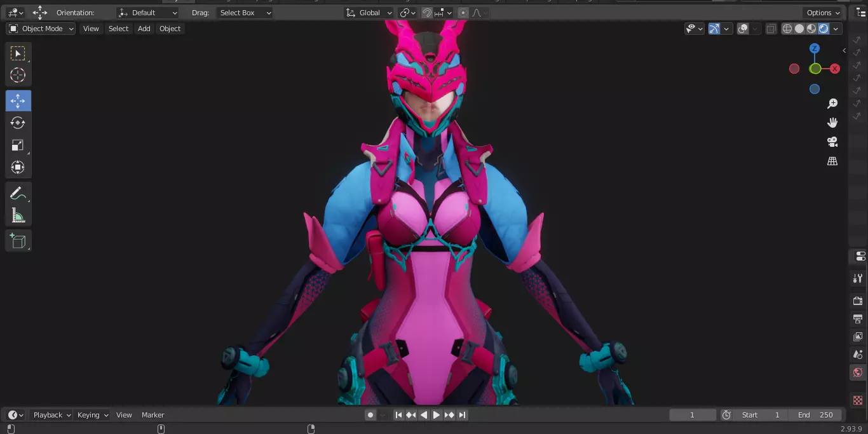The height and width of the screenshot is (434, 868).
Task: Jump to first frame
Action: [398, 415]
